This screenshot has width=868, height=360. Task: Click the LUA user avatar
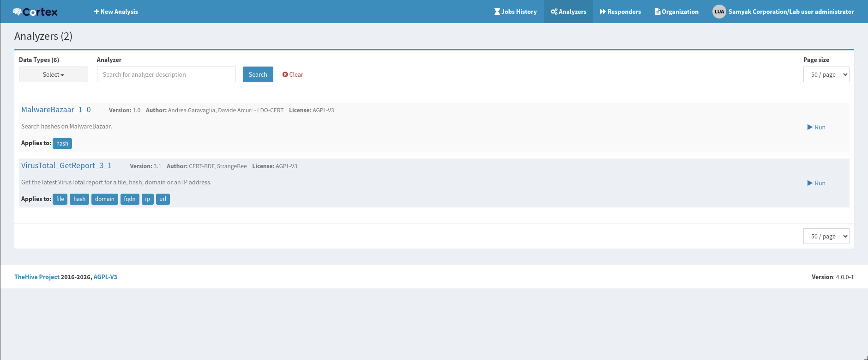(x=719, y=12)
